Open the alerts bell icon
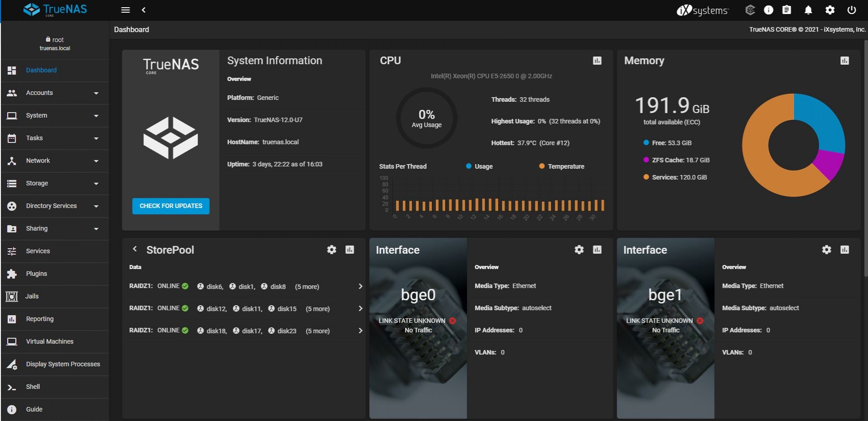This screenshot has height=421, width=868. click(808, 10)
